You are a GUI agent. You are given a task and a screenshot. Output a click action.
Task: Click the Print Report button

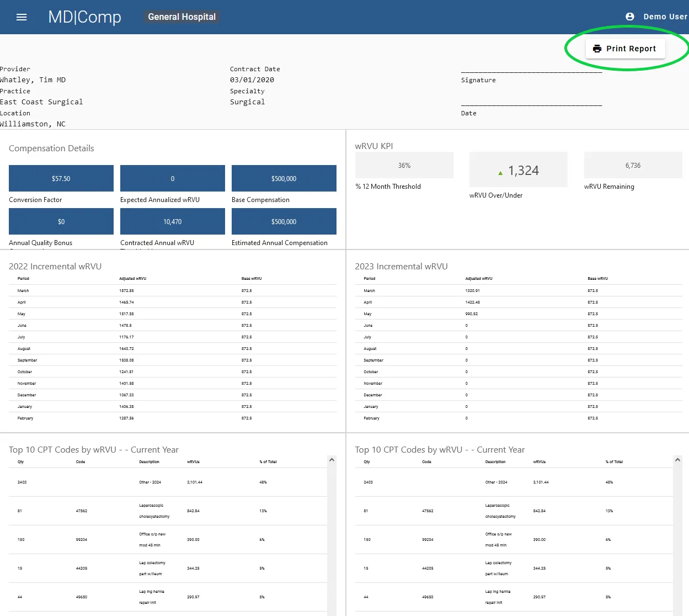625,49
